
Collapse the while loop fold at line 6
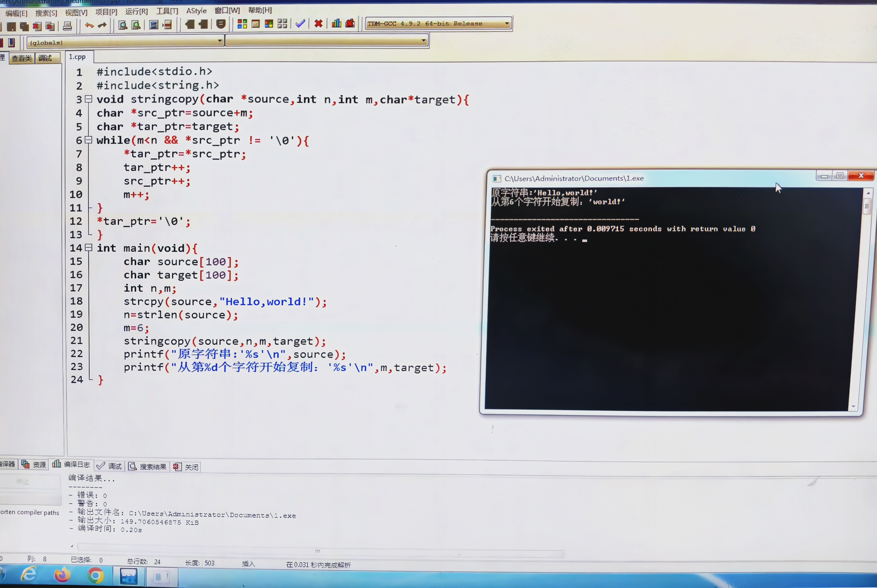(88, 140)
